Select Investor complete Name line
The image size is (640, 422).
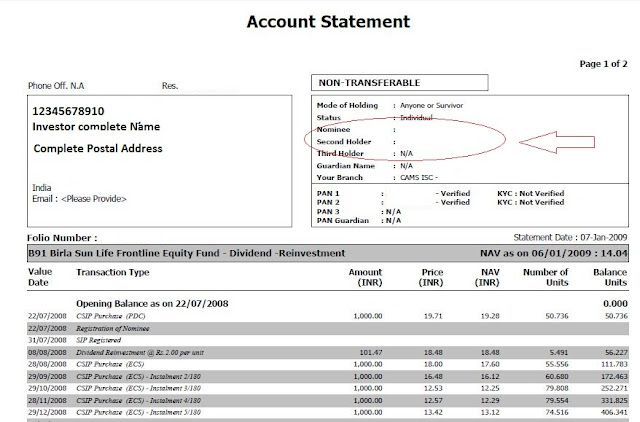pyautogui.click(x=96, y=127)
